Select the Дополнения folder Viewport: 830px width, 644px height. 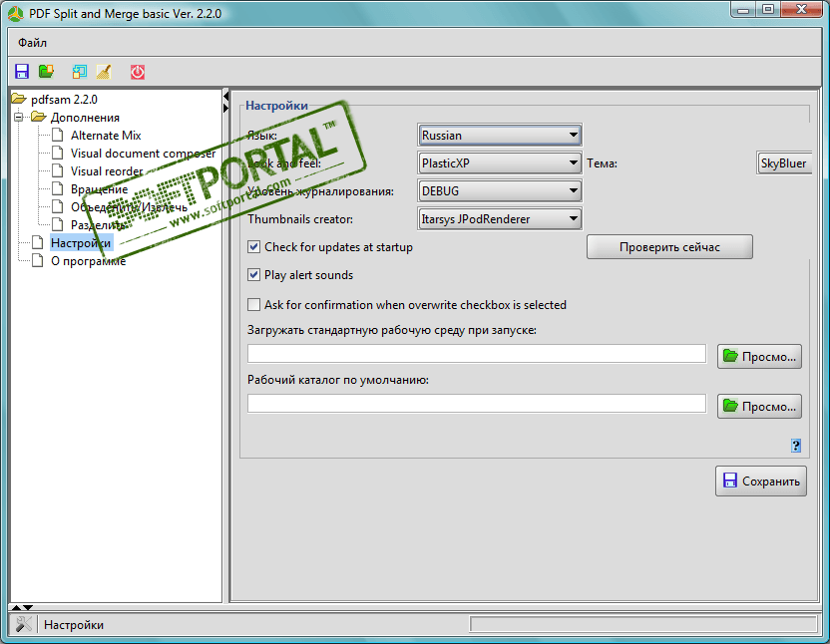[85, 118]
